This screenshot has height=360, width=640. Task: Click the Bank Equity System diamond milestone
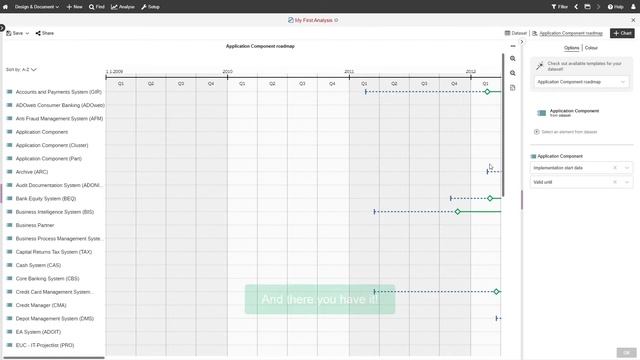pyautogui.click(x=490, y=198)
